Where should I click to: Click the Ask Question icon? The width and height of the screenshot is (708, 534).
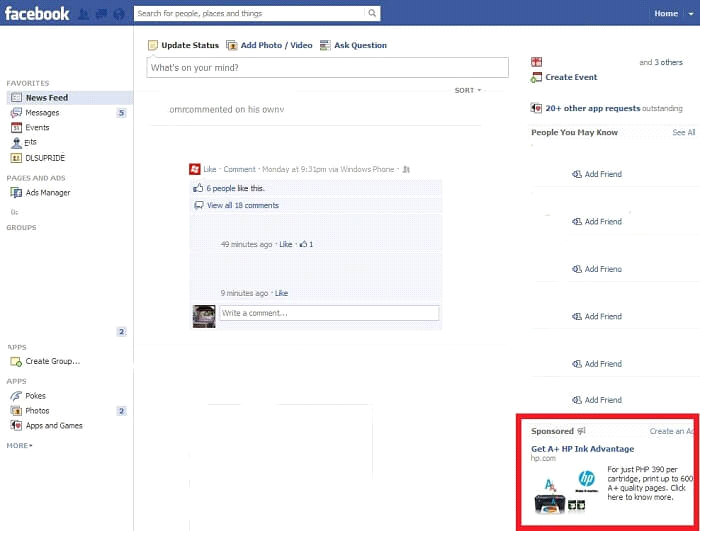tap(325, 45)
